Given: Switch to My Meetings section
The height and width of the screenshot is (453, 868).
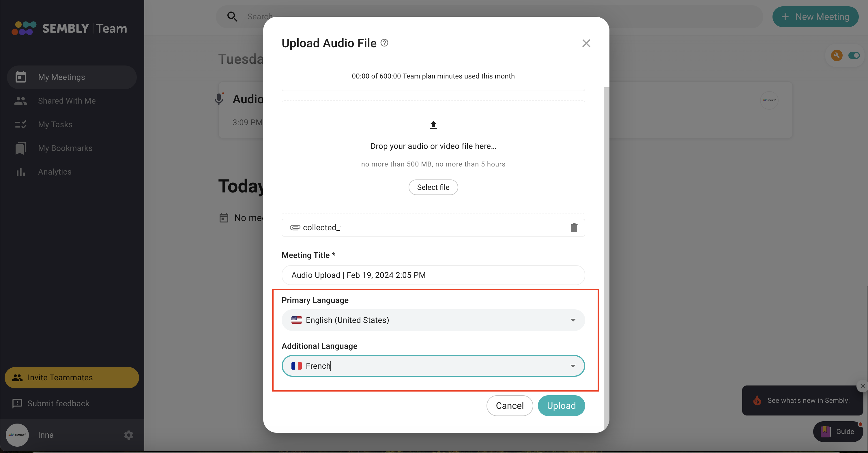Looking at the screenshot, I should (x=61, y=77).
